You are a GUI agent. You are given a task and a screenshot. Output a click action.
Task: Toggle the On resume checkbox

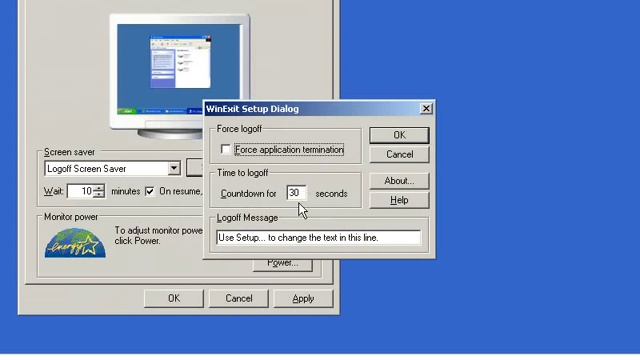[150, 191]
